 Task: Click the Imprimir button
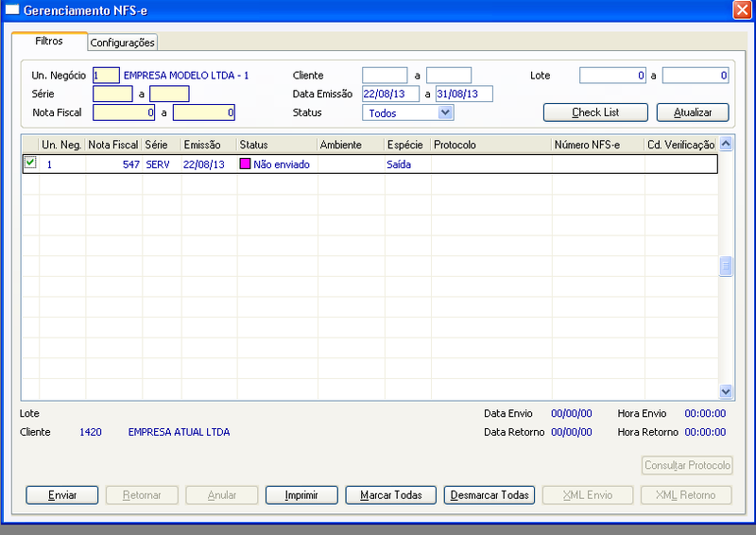[301, 495]
